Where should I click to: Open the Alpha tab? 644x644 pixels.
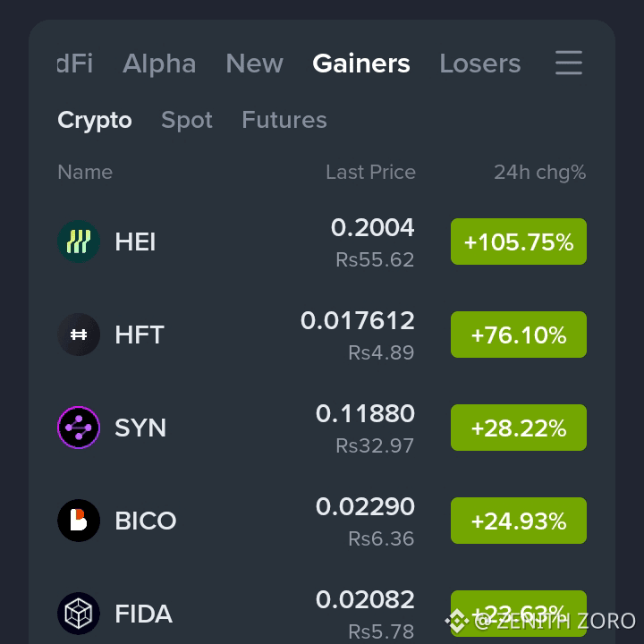(x=159, y=64)
